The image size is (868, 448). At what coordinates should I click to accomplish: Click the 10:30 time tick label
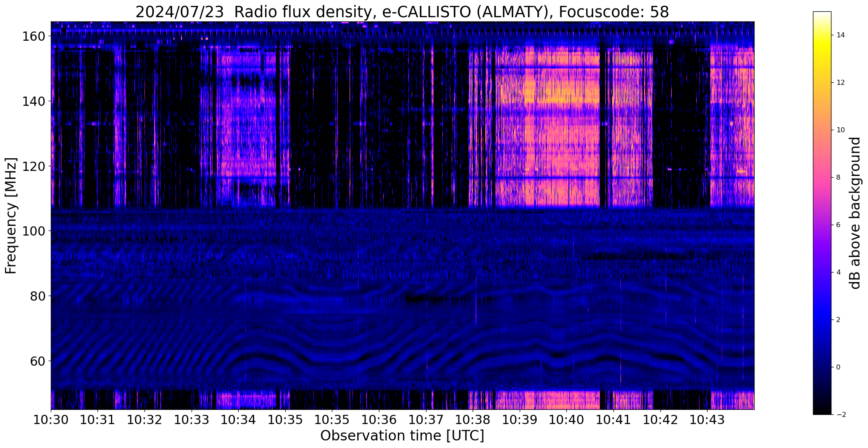pos(51,420)
